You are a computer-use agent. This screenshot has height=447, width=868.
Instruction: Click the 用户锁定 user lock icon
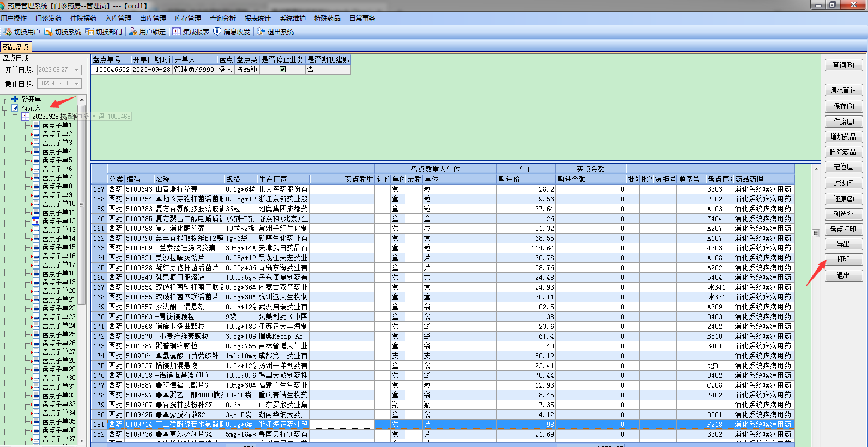133,32
